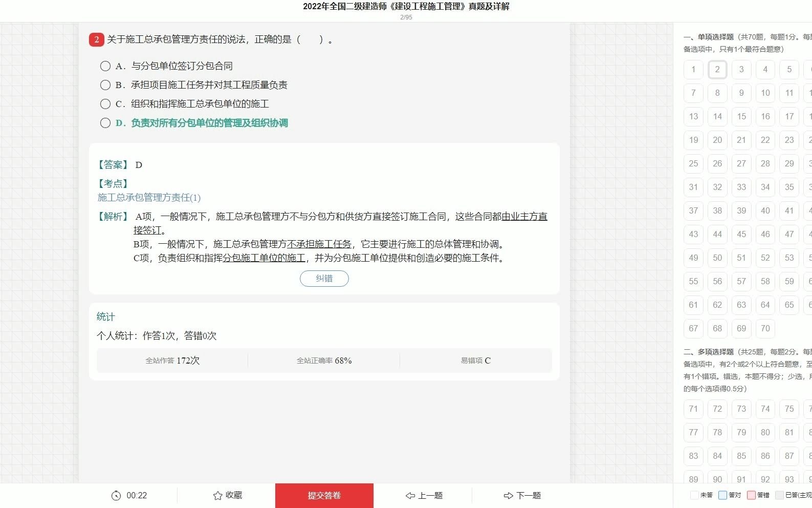Click the 纠错 error report button

[324, 279]
